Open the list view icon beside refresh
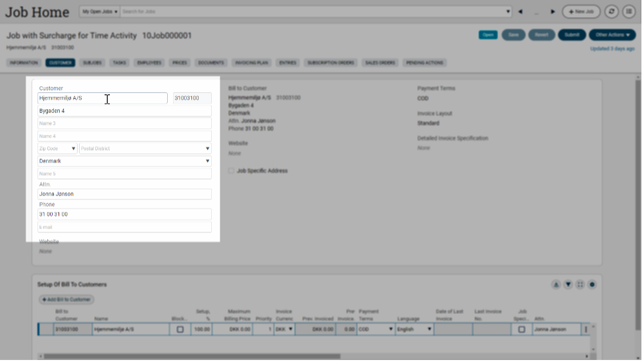Image resolution: width=644 pixels, height=362 pixels. (x=630, y=12)
